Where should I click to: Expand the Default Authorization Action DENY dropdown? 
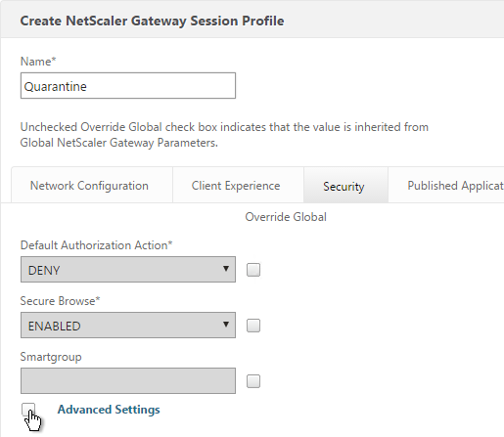pyautogui.click(x=128, y=269)
